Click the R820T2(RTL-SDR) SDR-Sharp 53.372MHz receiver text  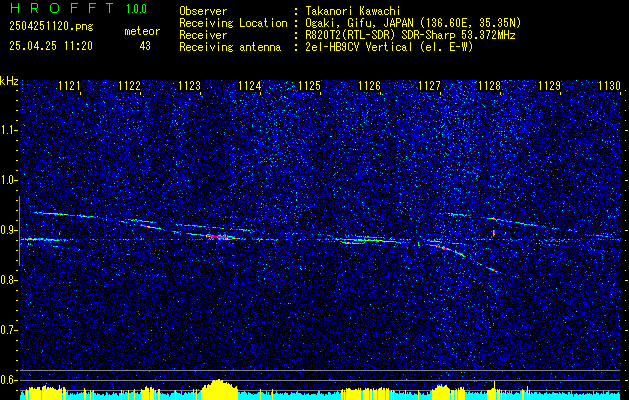(410, 35)
